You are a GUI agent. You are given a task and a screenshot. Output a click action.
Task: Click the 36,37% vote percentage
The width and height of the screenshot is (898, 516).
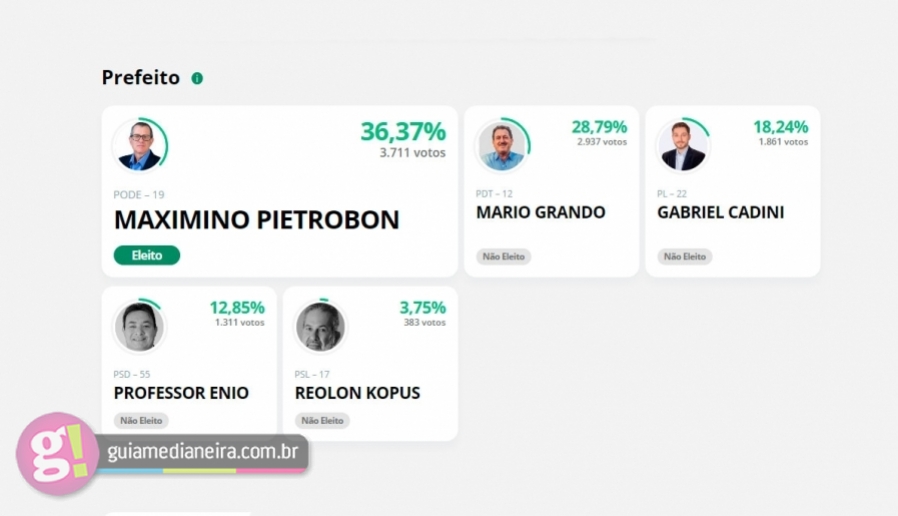point(403,132)
